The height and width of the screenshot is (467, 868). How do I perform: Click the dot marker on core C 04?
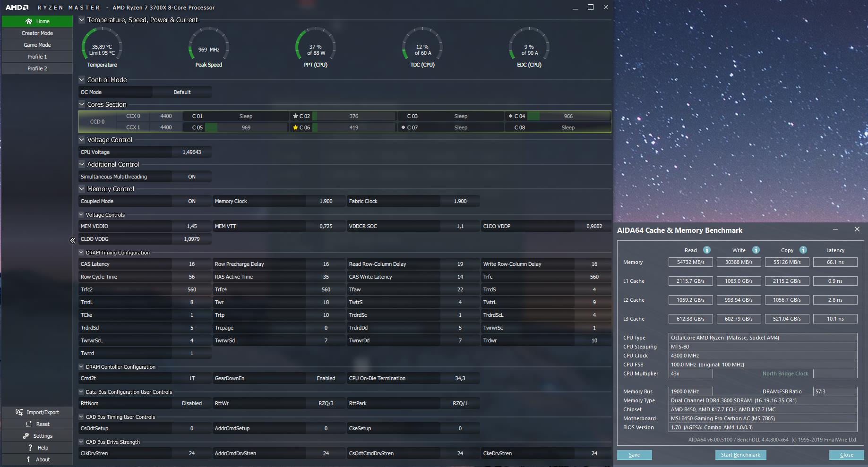(510, 116)
